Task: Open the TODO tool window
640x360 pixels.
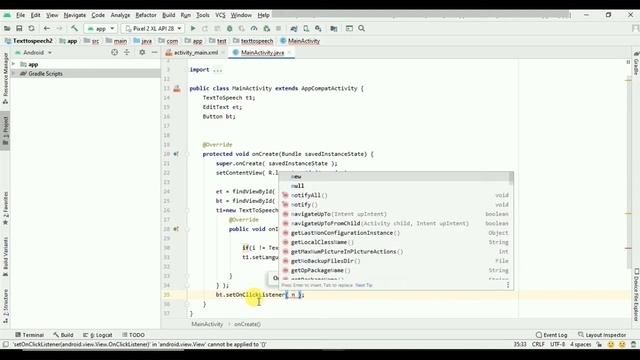Action: click(133, 335)
